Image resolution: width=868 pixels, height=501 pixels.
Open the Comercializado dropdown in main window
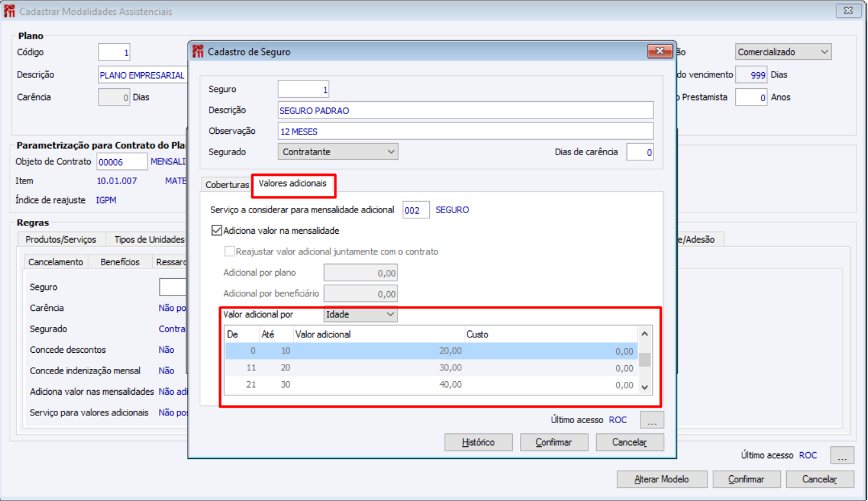[783, 52]
